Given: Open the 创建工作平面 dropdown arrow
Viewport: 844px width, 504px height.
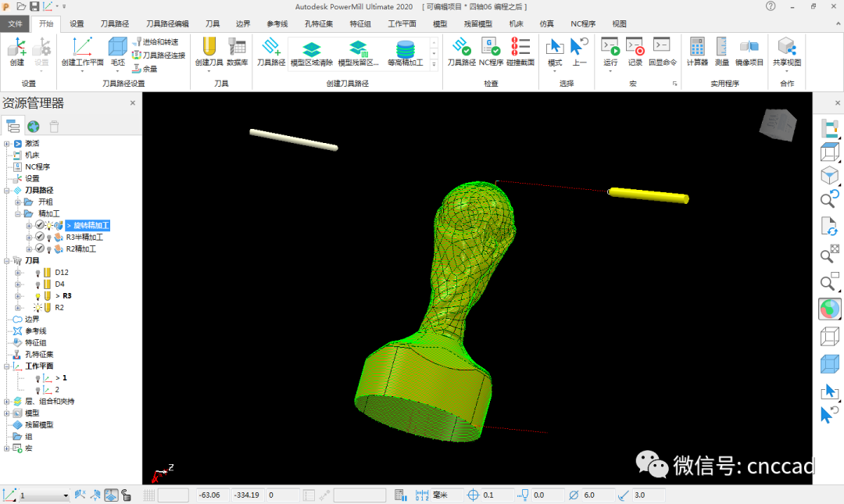Looking at the screenshot, I should coord(82,71).
